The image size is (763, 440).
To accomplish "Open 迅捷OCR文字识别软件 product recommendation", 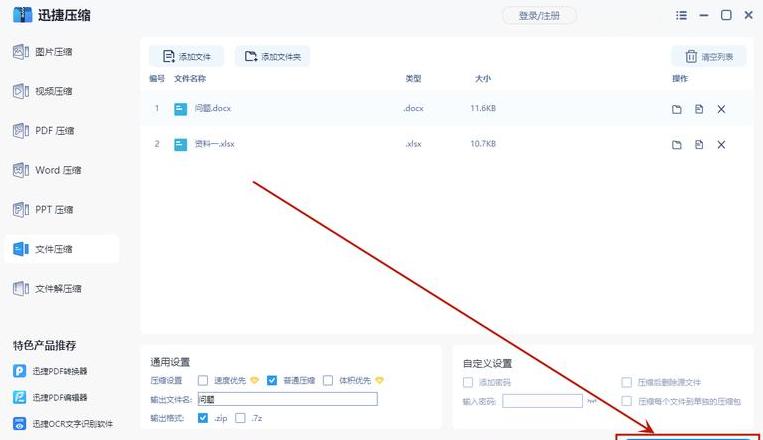I will tap(63, 423).
